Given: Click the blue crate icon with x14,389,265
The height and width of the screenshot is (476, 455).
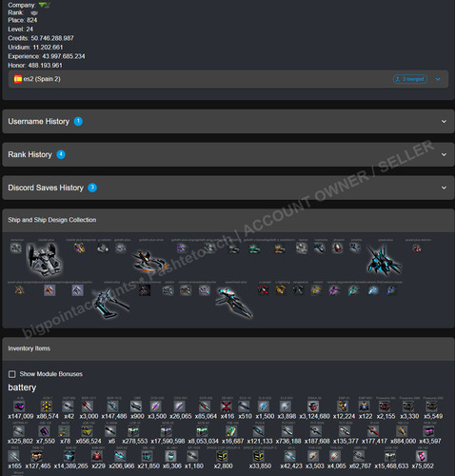Looking at the screenshot, I should tap(69, 456).
